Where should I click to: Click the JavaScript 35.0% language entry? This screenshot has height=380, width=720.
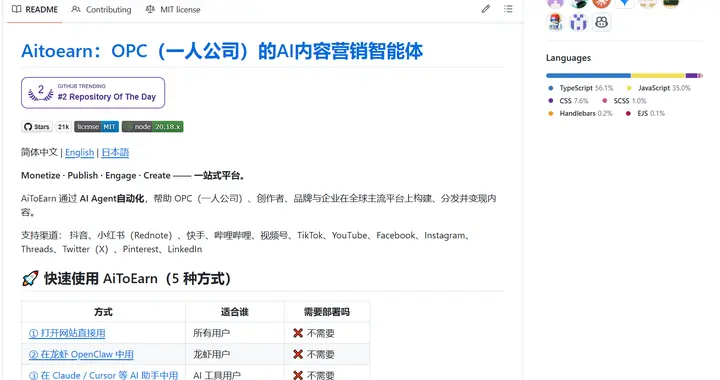(658, 88)
